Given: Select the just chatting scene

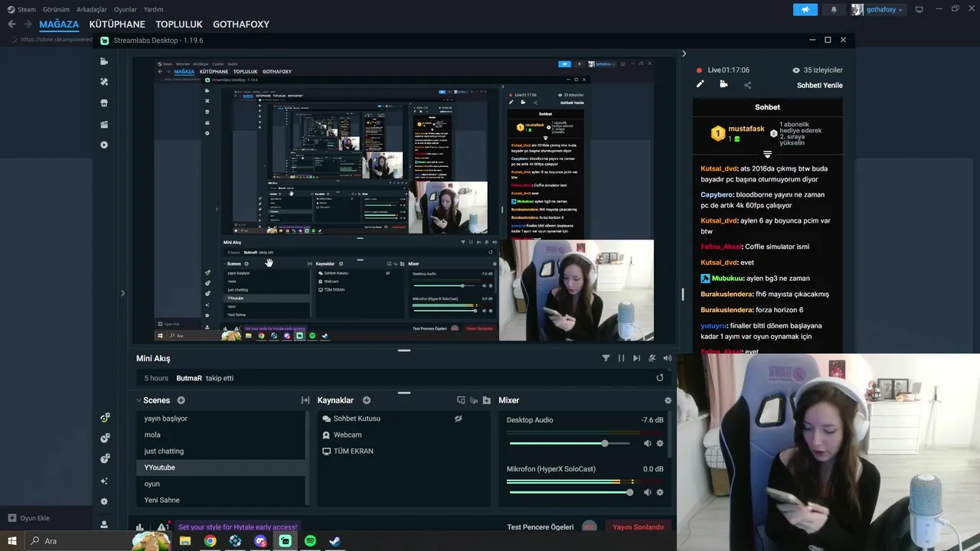Looking at the screenshot, I should (x=220, y=451).
